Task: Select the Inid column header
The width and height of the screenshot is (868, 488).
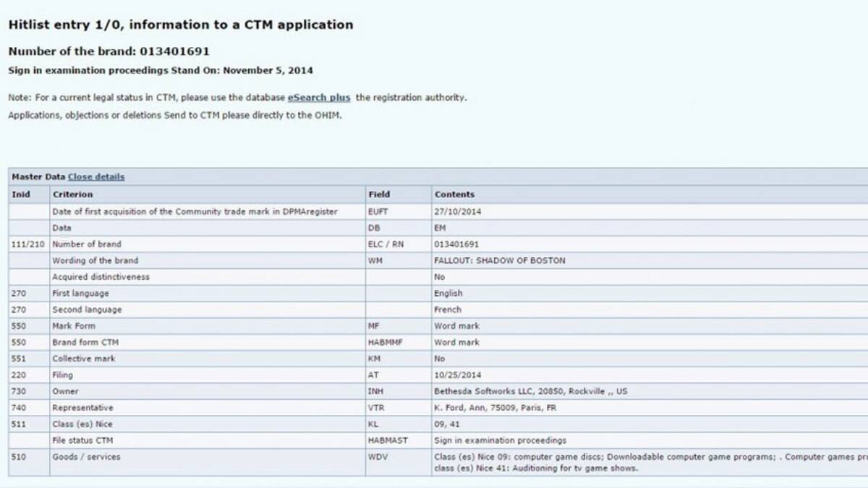Action: [x=21, y=194]
